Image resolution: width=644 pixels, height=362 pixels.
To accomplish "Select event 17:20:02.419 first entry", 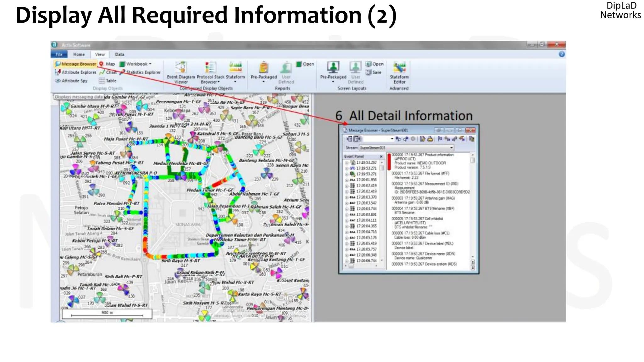I will [366, 186].
